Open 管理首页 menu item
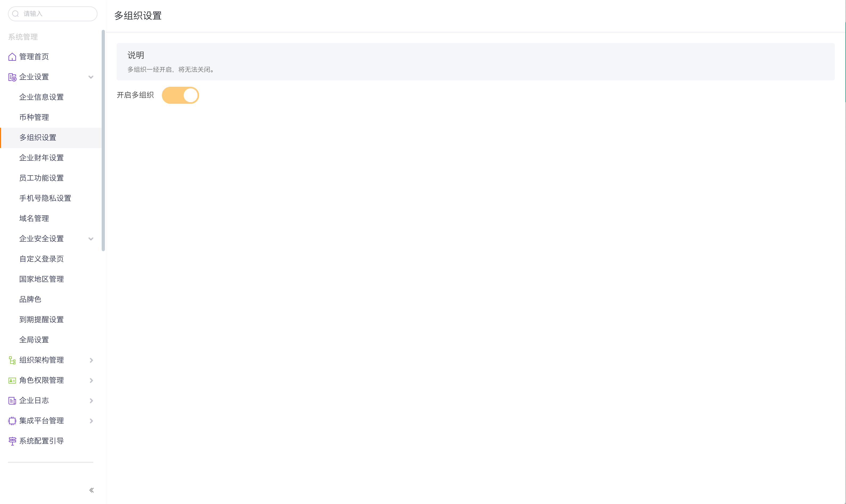Viewport: 846px width, 504px height. point(51,57)
